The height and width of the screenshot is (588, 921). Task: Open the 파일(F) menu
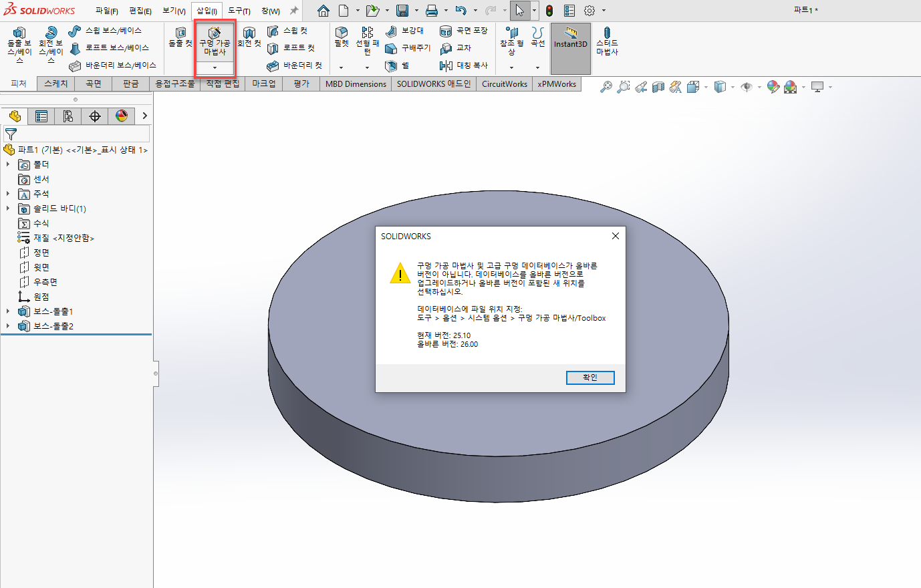tap(107, 11)
